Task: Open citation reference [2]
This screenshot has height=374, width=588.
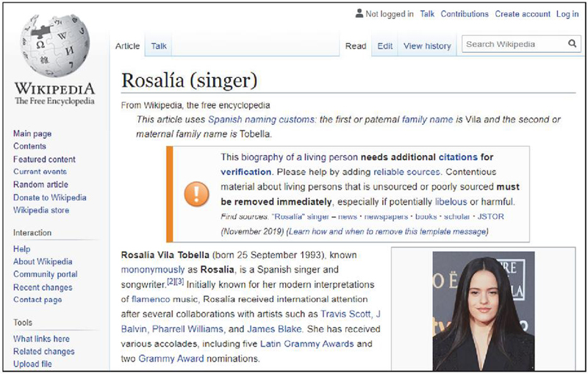Action: [171, 281]
